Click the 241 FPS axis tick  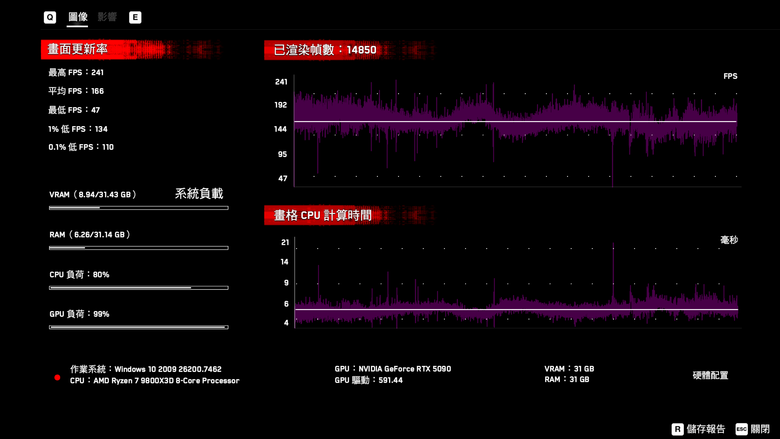[x=281, y=82]
